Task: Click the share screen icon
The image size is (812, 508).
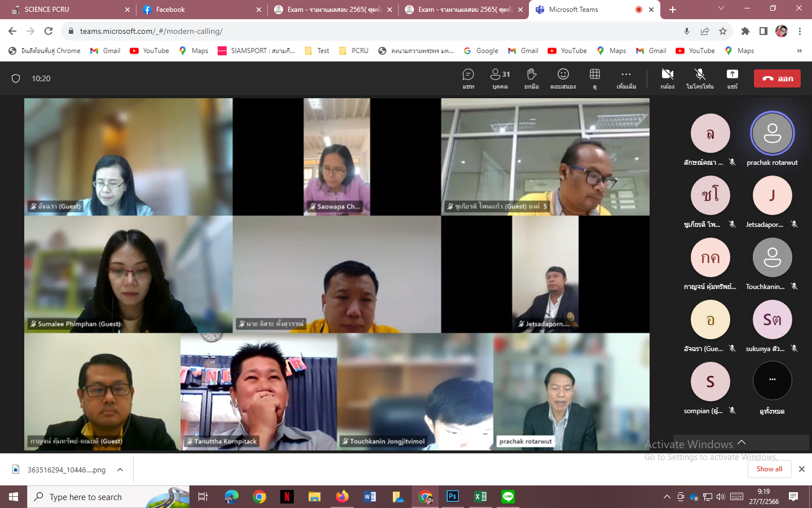Action: (732, 78)
